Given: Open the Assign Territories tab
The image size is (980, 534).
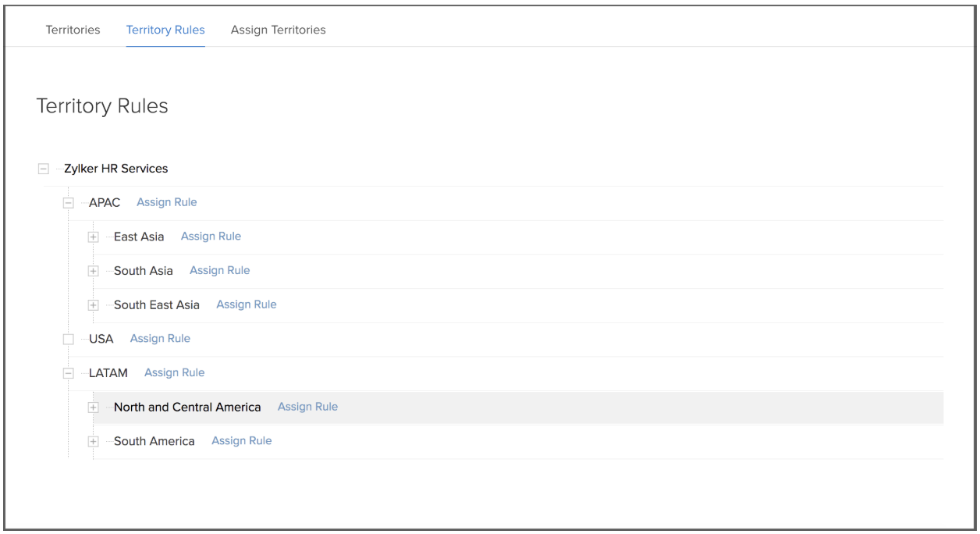Looking at the screenshot, I should click(x=278, y=30).
